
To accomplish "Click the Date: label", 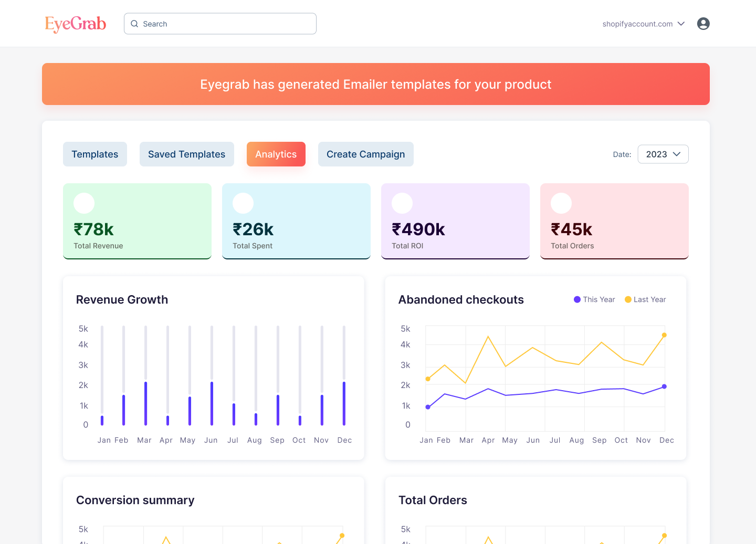I will coord(622,154).
